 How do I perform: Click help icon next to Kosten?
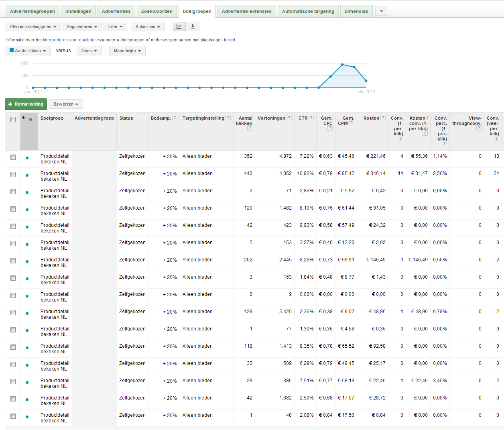[383, 118]
